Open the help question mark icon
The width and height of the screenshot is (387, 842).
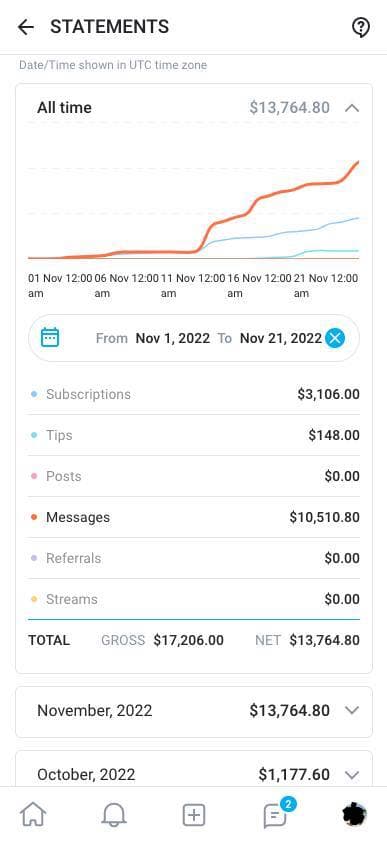[x=361, y=27]
